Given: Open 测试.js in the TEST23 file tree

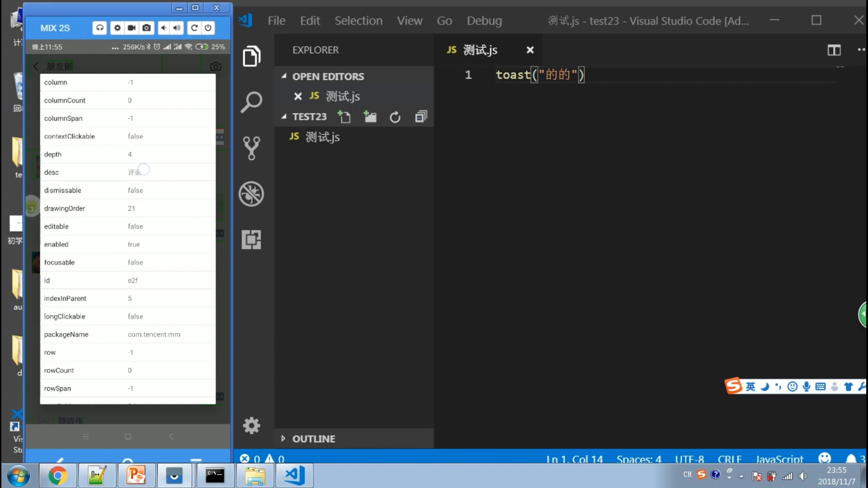Looking at the screenshot, I should pos(322,137).
